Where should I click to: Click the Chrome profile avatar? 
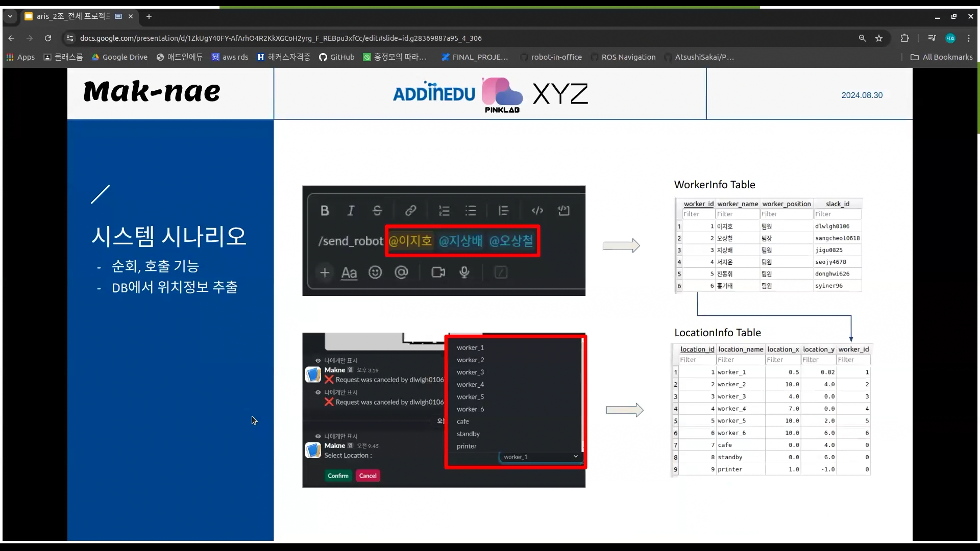[x=950, y=38]
